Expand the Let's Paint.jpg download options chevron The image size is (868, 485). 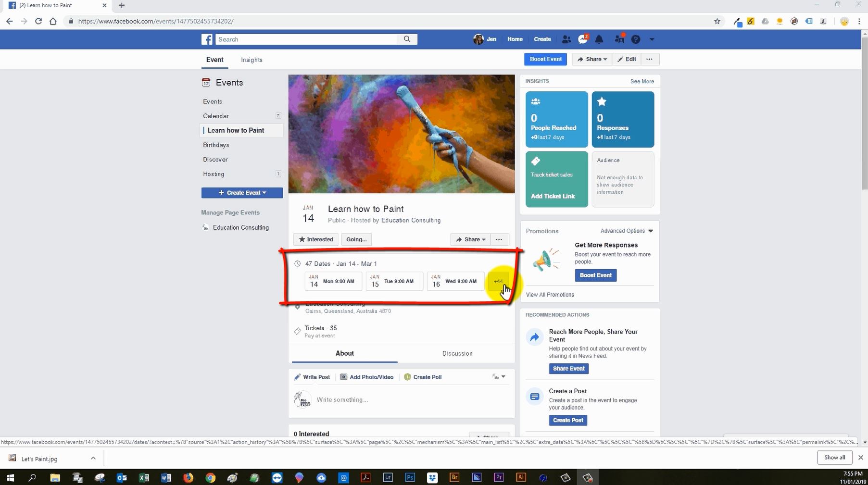coord(93,459)
